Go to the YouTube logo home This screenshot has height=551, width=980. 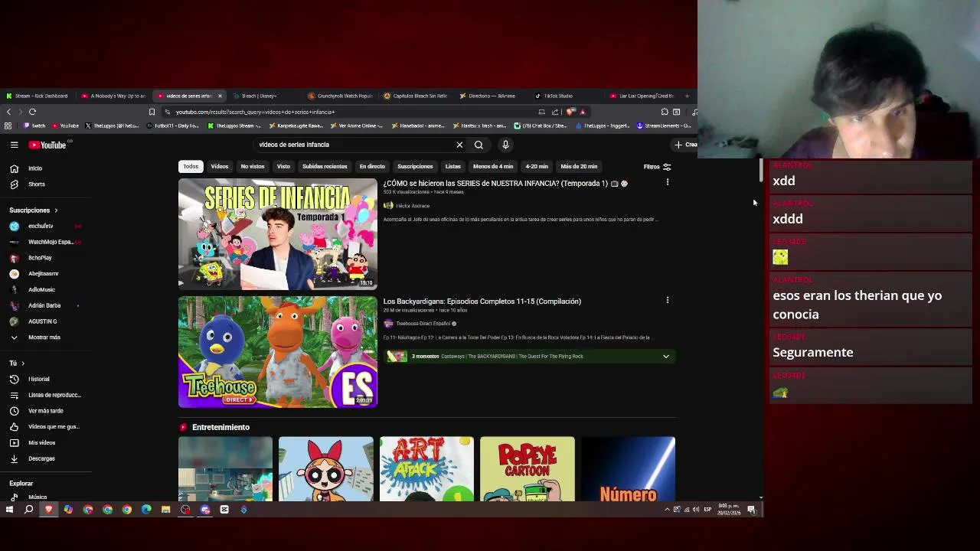(48, 145)
